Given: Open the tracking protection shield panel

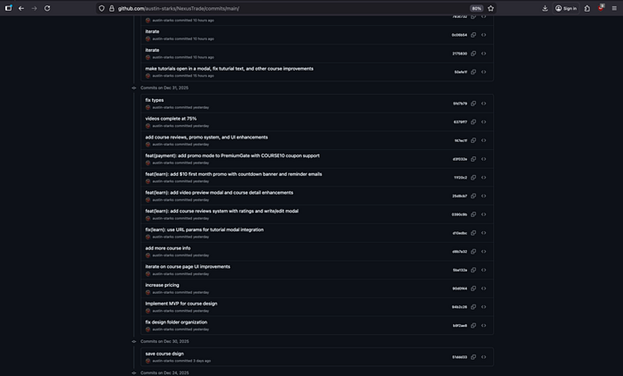Looking at the screenshot, I should 102,8.
